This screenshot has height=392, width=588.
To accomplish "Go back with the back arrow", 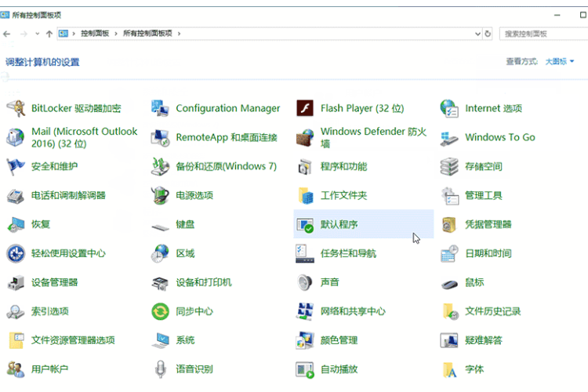I will [7, 34].
